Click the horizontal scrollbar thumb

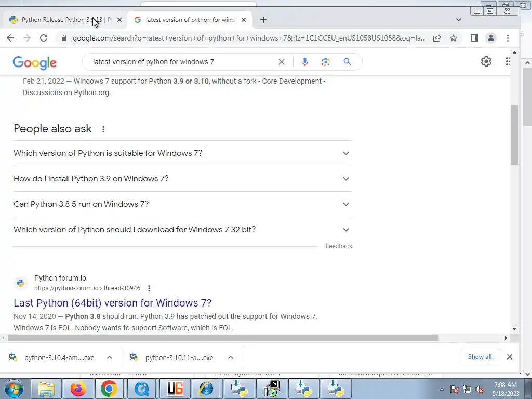pyautogui.click(x=223, y=338)
